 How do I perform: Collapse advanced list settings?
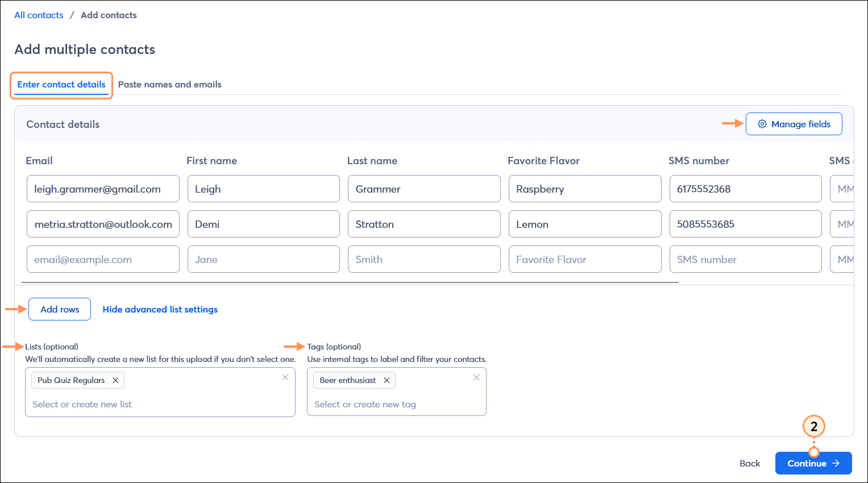point(160,309)
